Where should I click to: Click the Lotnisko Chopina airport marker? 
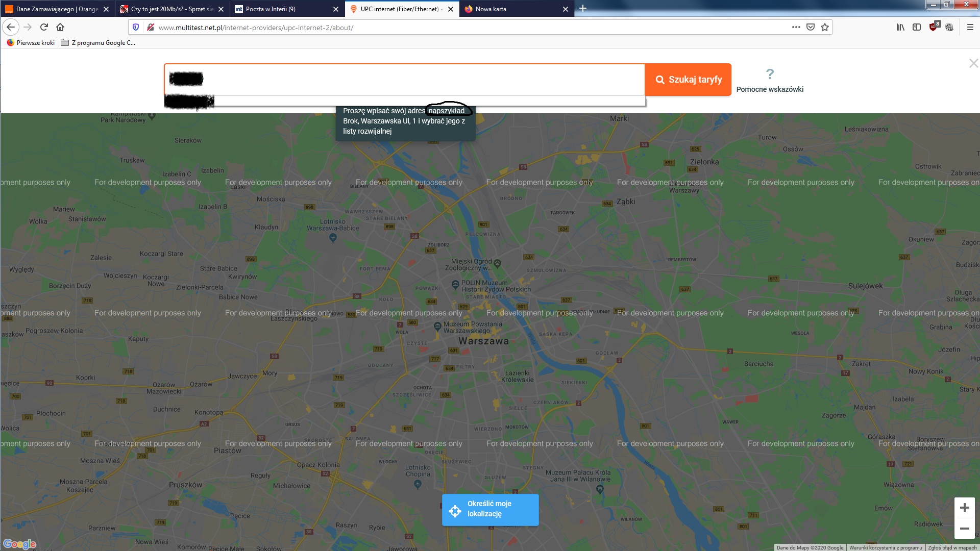point(418,484)
